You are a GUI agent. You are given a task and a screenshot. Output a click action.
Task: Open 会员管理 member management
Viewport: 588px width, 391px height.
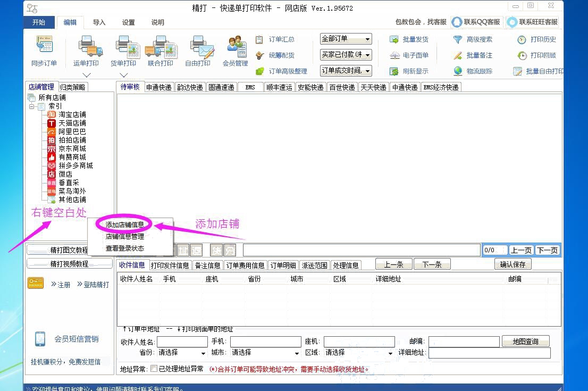coord(235,46)
